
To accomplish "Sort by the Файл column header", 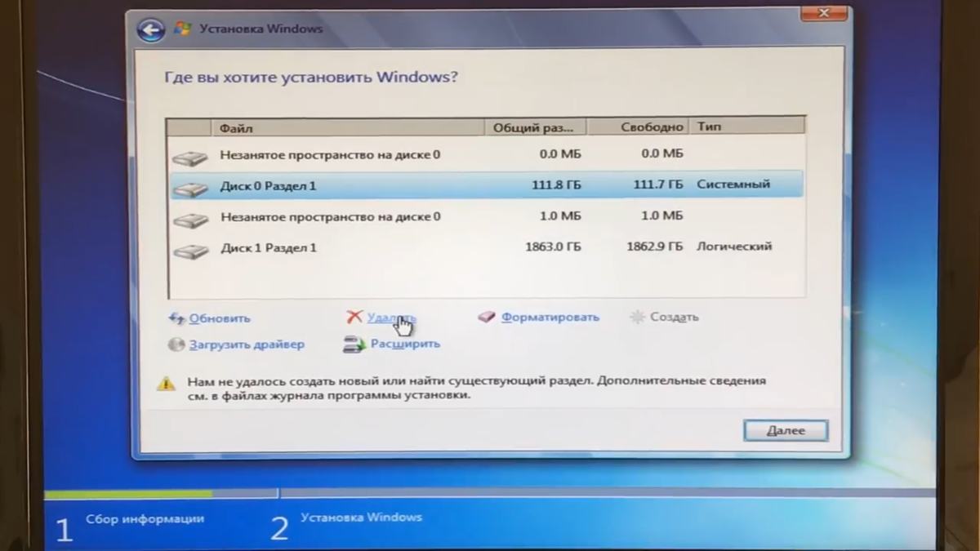I will click(x=349, y=127).
